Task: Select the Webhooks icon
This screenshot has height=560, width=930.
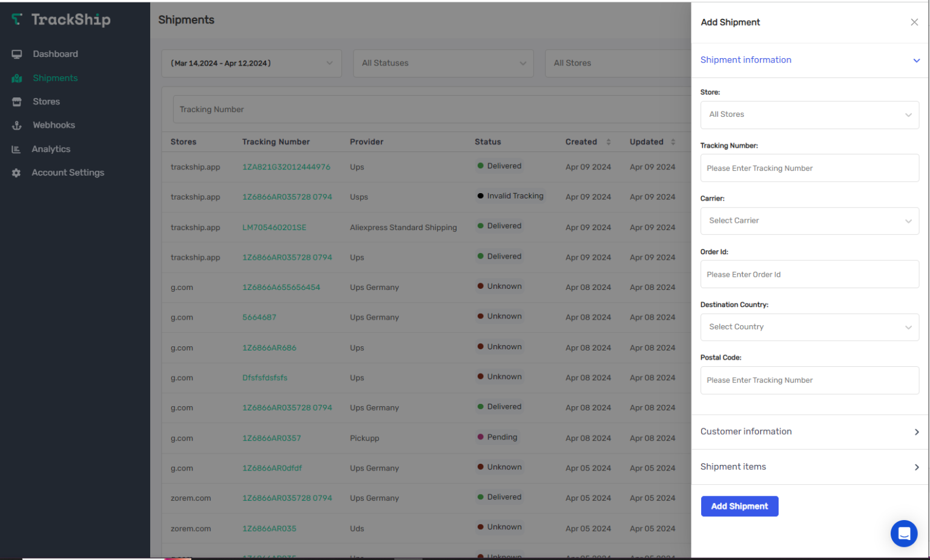Action: [x=16, y=125]
